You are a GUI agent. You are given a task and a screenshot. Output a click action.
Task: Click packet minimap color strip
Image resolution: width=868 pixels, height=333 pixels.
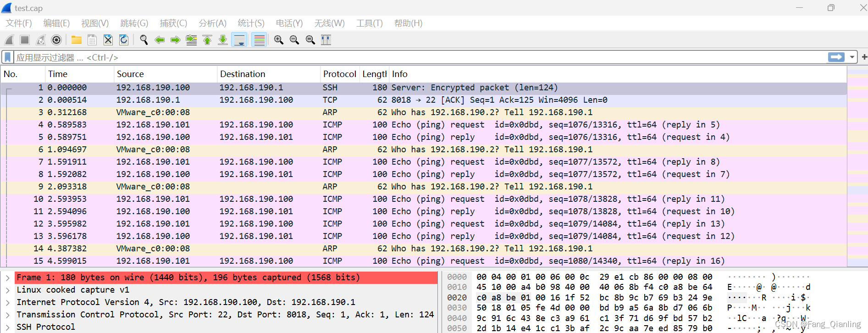tap(857, 166)
